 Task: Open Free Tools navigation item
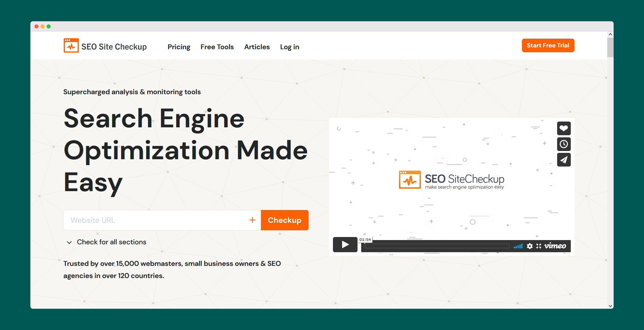coord(217,47)
